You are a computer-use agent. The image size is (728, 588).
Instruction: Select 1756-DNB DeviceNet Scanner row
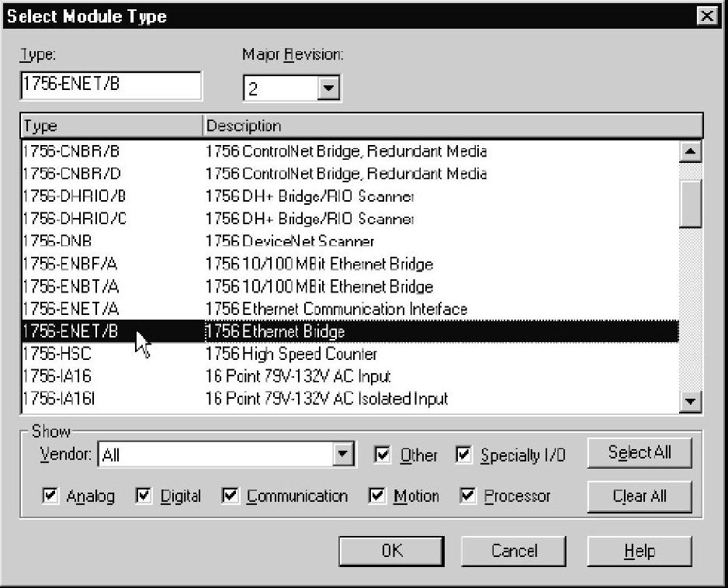[350, 241]
